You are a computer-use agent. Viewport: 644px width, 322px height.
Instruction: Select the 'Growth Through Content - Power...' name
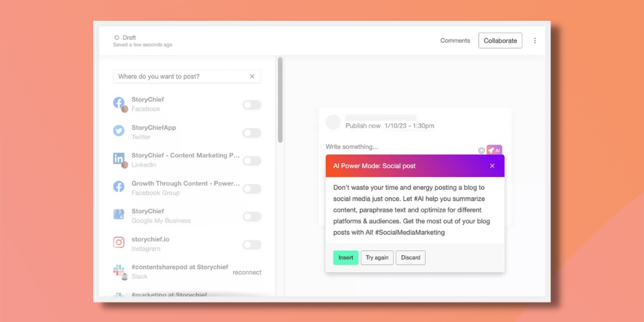tap(186, 183)
